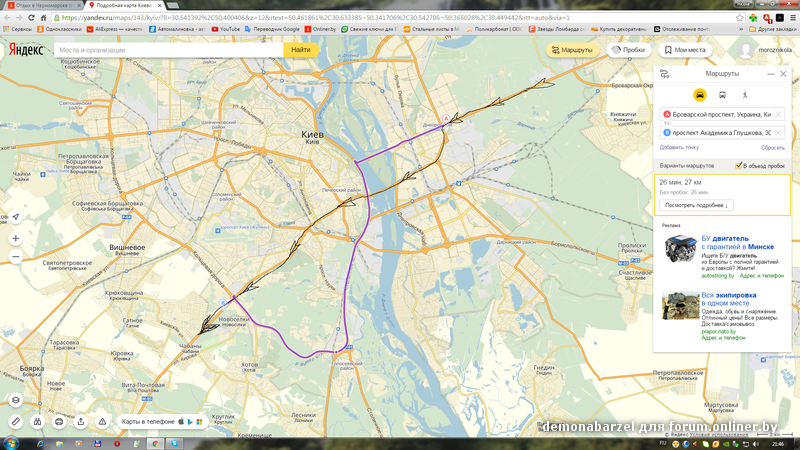The width and height of the screenshot is (800, 450).
Task: Open Skype from taskbar
Action: [174, 444]
